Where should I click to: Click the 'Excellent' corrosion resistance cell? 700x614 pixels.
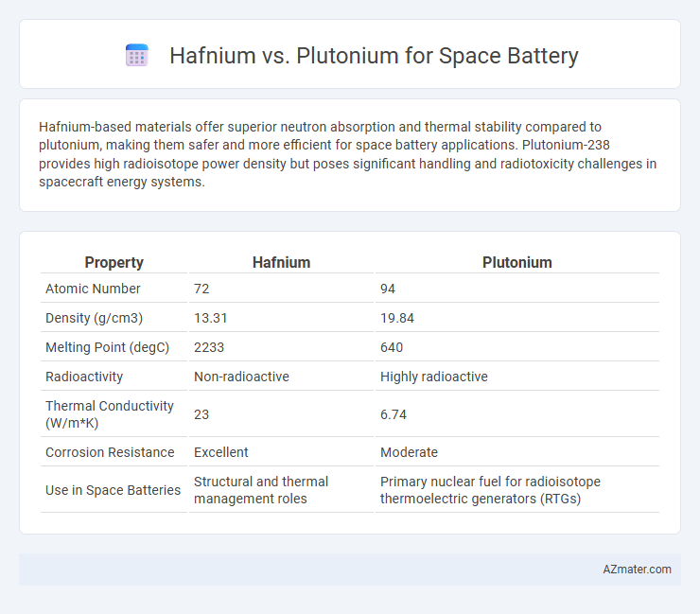tap(221, 452)
